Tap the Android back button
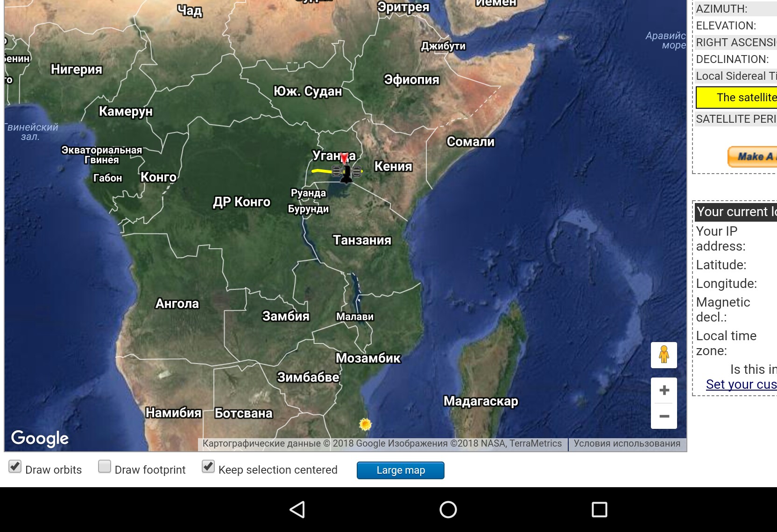This screenshot has width=777, height=532. (x=297, y=510)
